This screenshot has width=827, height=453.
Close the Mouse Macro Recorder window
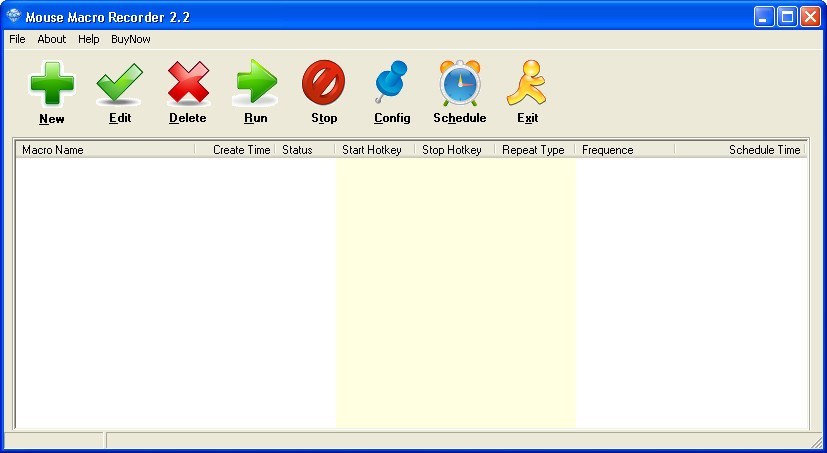(x=810, y=17)
